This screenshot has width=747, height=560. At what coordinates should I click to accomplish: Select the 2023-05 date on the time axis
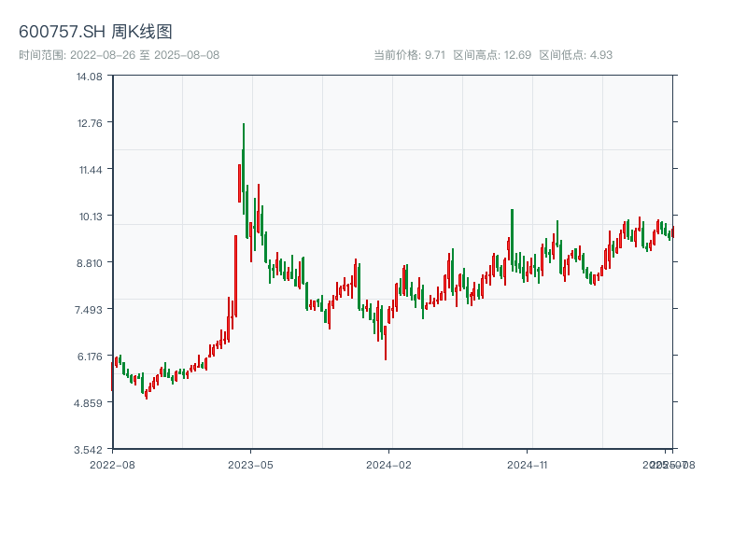coord(251,464)
